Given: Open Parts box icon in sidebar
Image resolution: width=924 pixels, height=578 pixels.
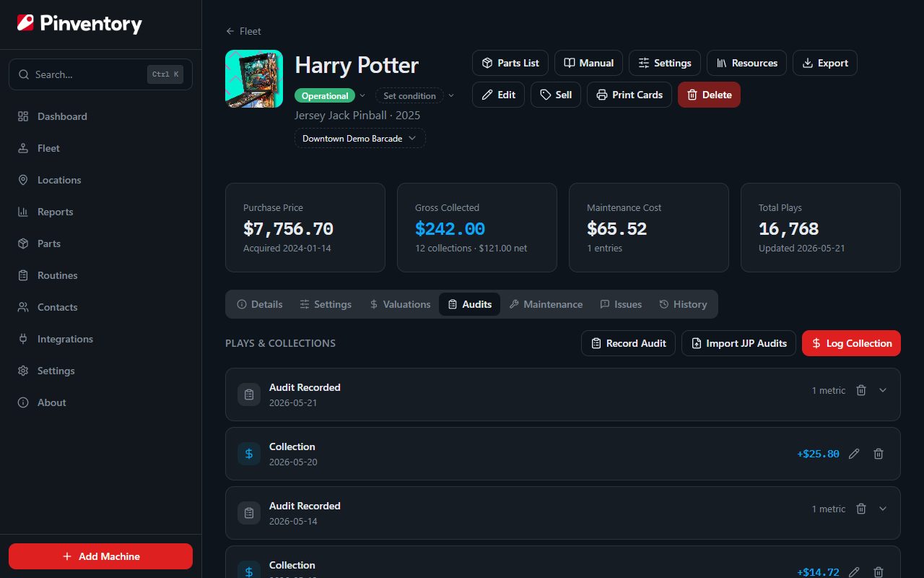Looking at the screenshot, I should [23, 243].
